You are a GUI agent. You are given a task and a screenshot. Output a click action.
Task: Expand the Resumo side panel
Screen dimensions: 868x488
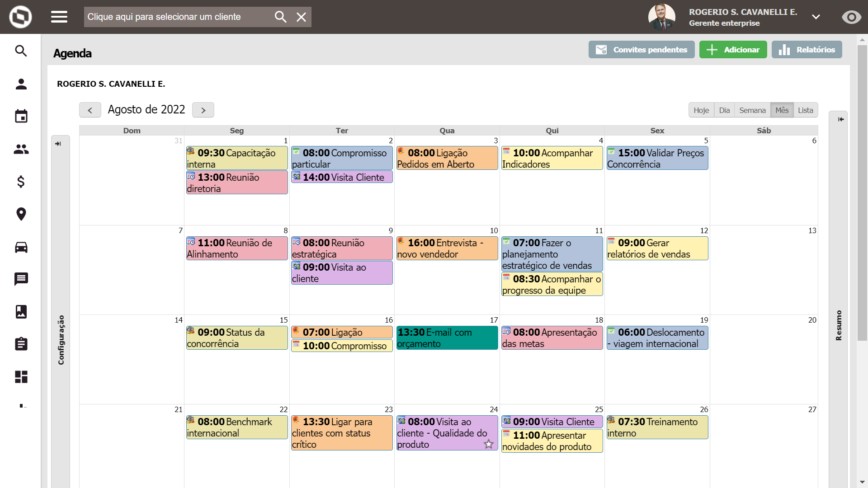tap(840, 119)
